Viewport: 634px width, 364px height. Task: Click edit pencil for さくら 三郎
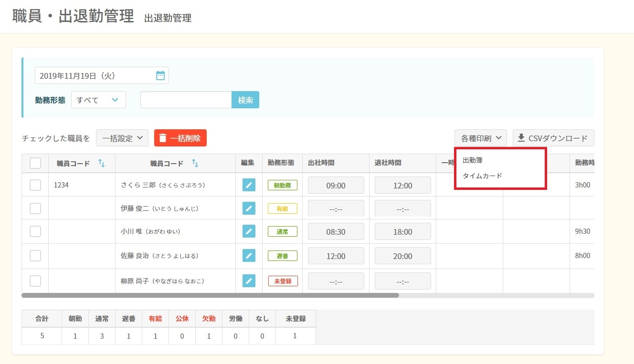click(249, 185)
